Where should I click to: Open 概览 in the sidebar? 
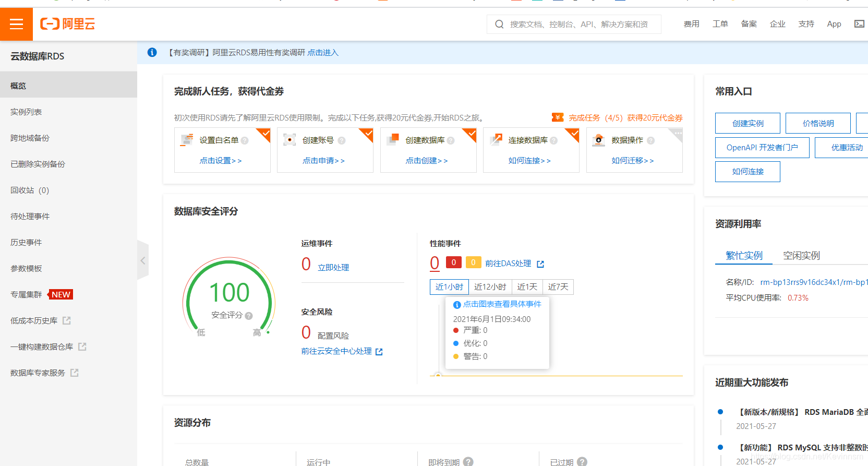click(x=68, y=86)
